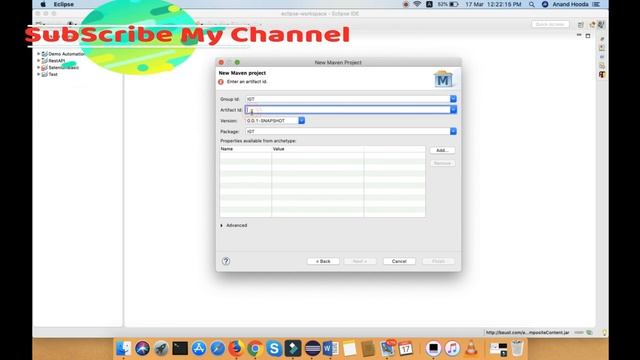The height and width of the screenshot is (360, 640).
Task: Open Calendar showing 17 in dock
Action: tap(405, 348)
